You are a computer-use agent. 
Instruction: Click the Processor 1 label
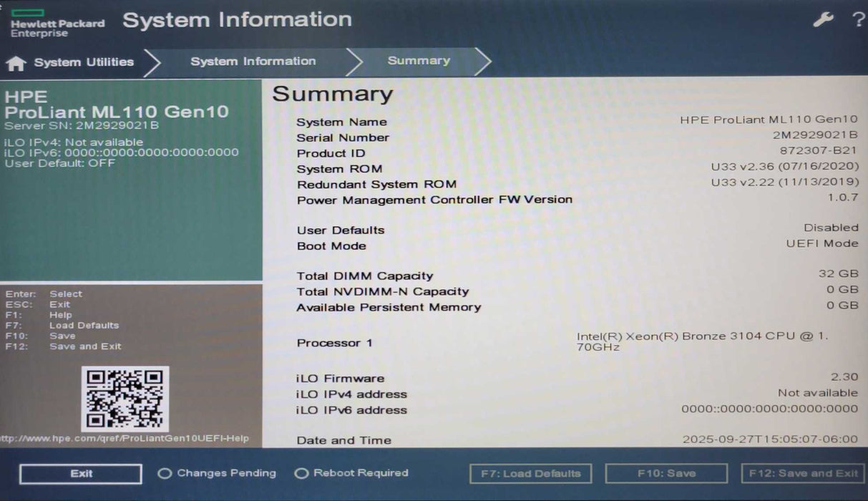(334, 343)
